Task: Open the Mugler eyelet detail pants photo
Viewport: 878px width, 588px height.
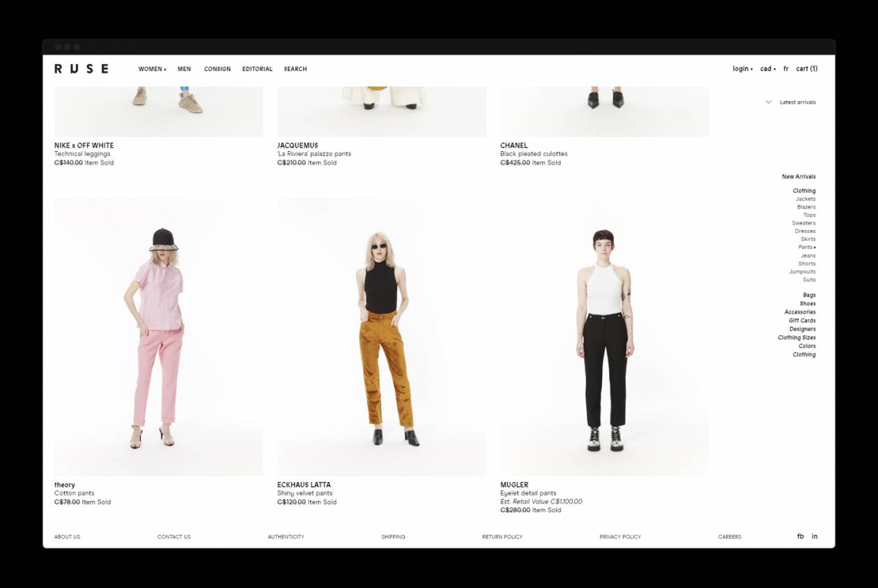Action: click(x=604, y=337)
